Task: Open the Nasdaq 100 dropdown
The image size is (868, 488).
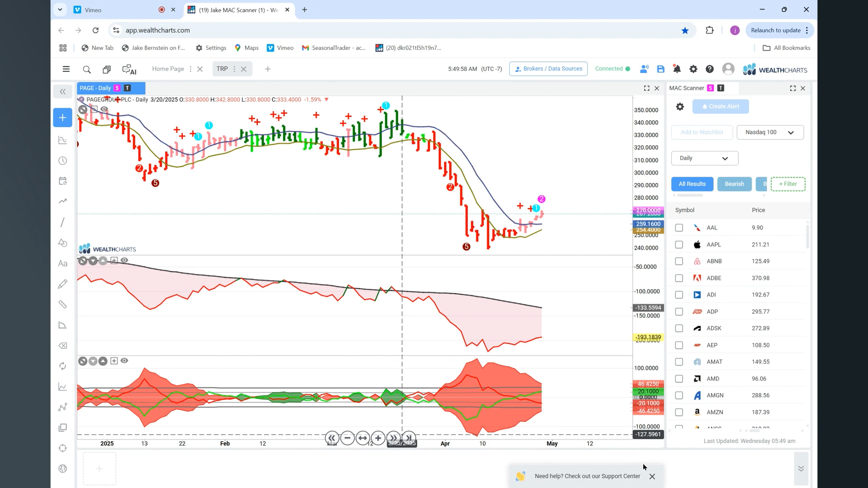Action: pos(770,132)
